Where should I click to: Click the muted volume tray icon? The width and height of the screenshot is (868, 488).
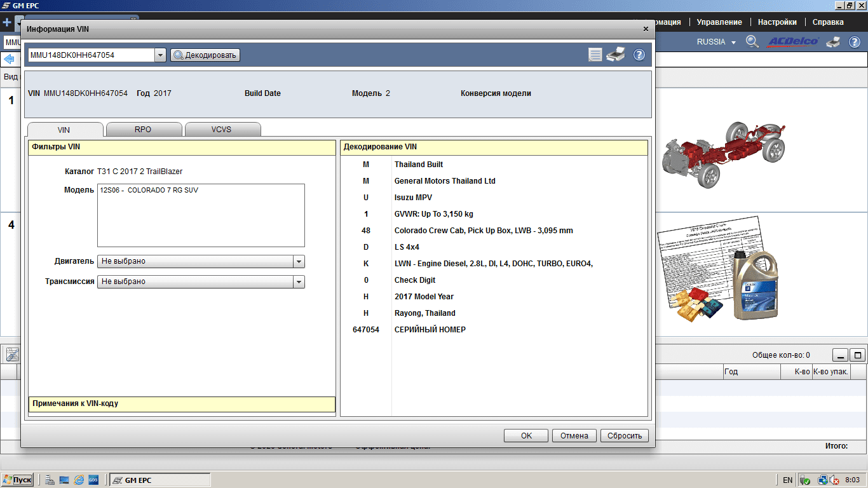point(835,480)
